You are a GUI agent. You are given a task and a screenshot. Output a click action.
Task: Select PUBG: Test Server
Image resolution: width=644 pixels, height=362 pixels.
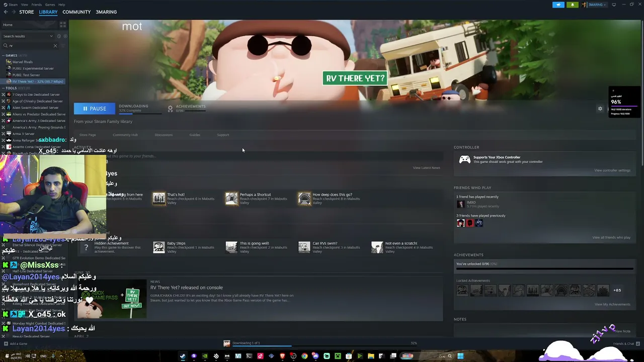pos(26,75)
